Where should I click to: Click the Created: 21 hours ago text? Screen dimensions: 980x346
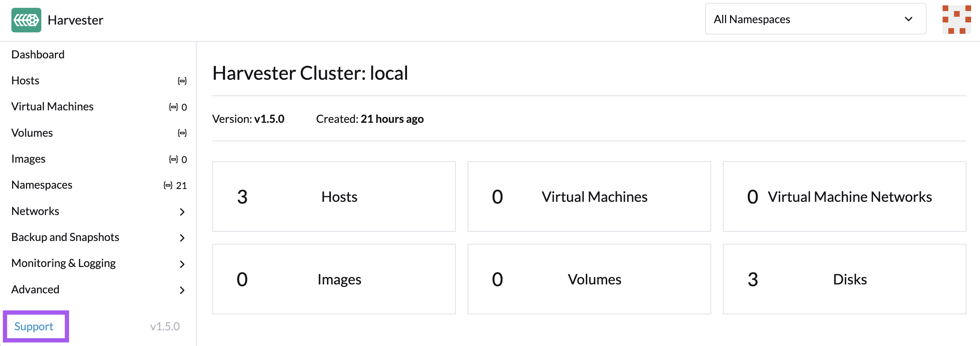(370, 119)
